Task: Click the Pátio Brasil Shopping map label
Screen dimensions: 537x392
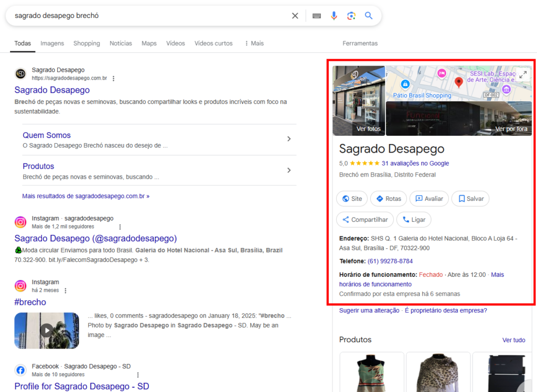Action: tap(422, 95)
